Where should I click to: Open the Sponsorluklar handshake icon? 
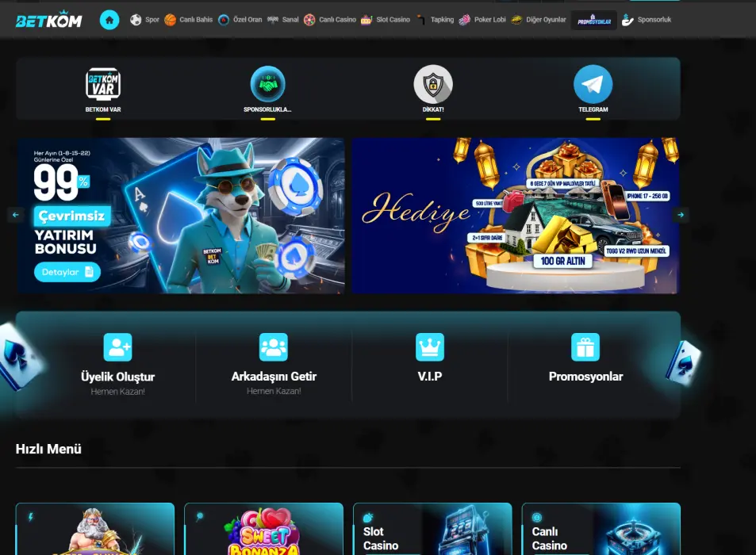point(267,84)
